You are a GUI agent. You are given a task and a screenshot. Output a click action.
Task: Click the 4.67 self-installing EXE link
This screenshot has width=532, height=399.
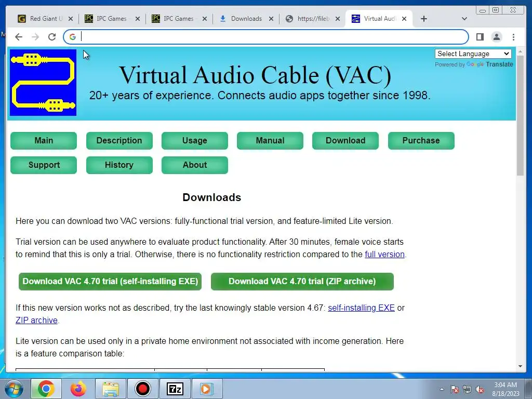361,308
